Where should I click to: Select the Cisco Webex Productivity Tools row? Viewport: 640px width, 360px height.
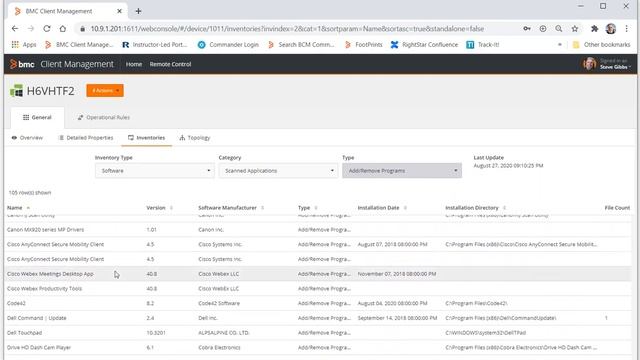(x=318, y=289)
